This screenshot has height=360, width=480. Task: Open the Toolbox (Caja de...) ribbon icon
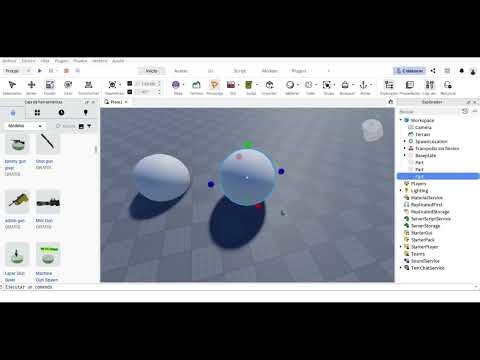430,85
